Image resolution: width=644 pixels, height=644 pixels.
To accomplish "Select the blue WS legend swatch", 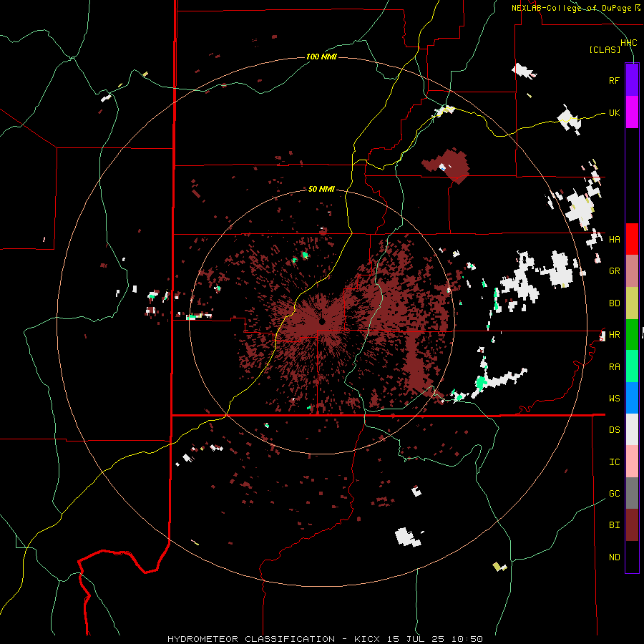I will click(x=632, y=398).
